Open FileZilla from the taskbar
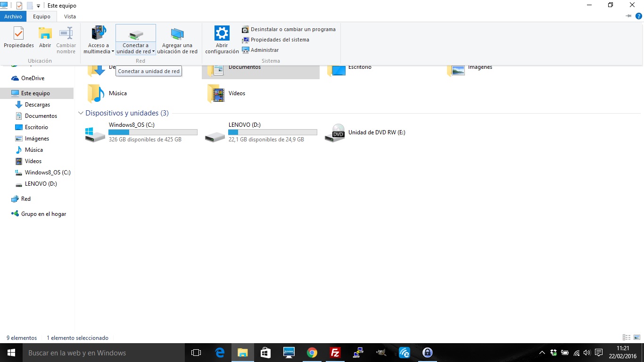This screenshot has width=644, height=362. pyautogui.click(x=335, y=353)
